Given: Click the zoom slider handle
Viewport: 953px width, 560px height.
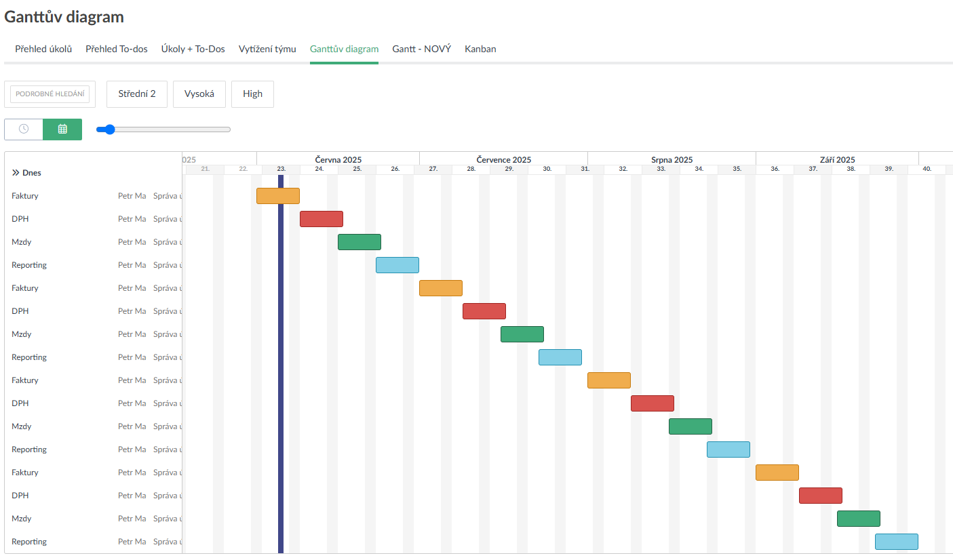Looking at the screenshot, I should [x=109, y=129].
